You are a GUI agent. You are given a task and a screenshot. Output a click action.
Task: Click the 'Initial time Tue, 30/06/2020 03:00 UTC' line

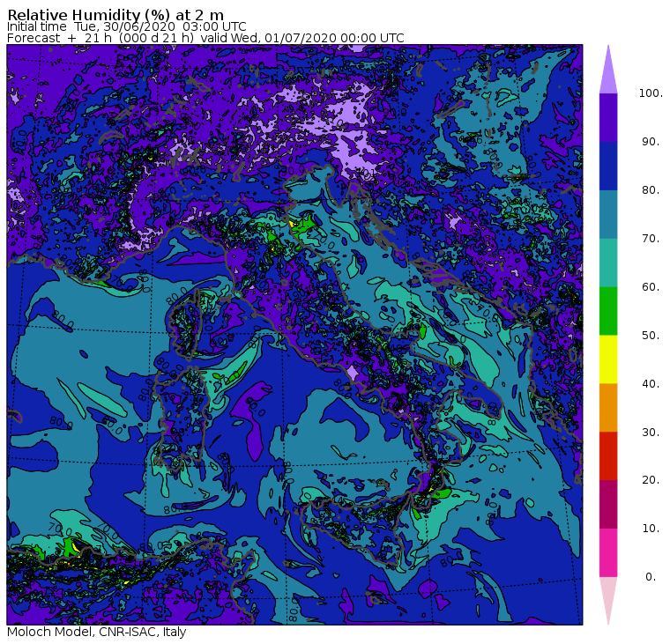pos(126,26)
